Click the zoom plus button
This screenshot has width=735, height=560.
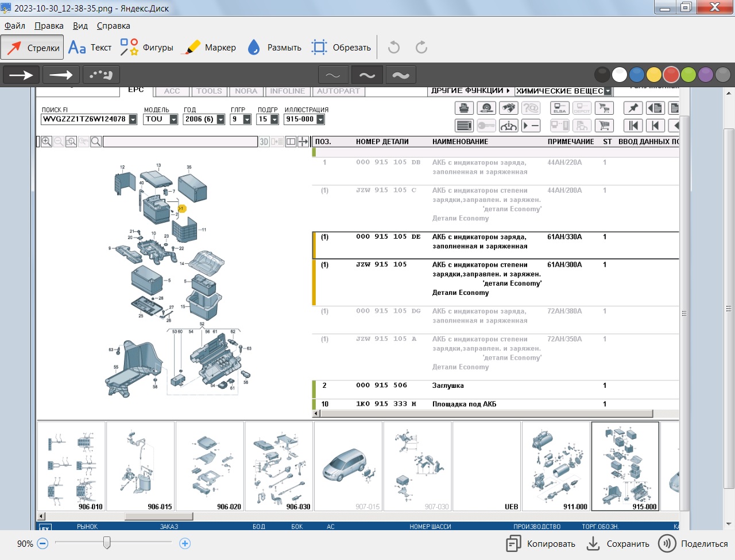pyautogui.click(x=185, y=543)
